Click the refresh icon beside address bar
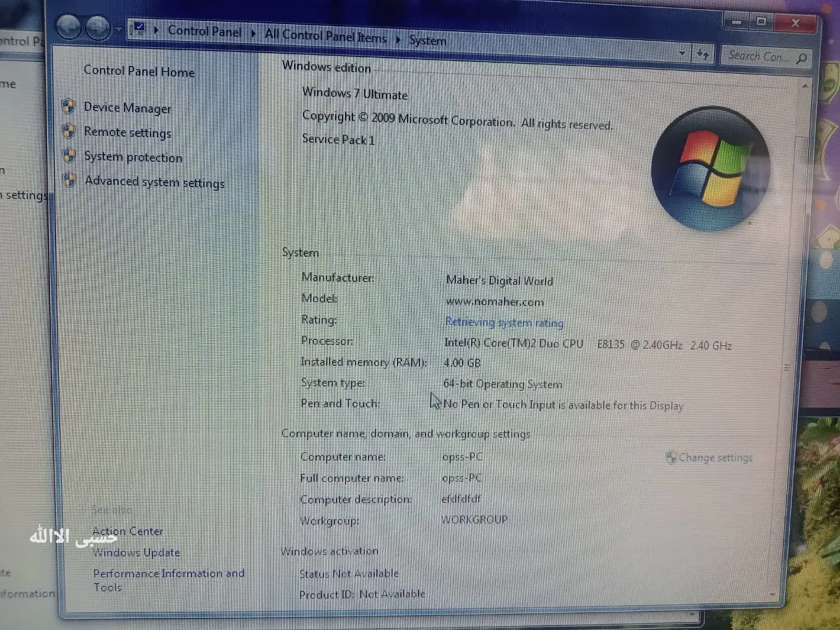840x630 pixels. 703,54
